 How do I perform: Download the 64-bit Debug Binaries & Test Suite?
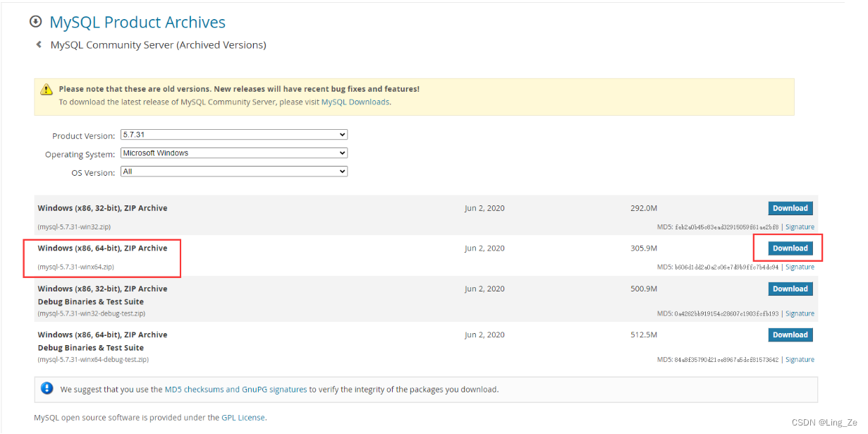pos(790,334)
